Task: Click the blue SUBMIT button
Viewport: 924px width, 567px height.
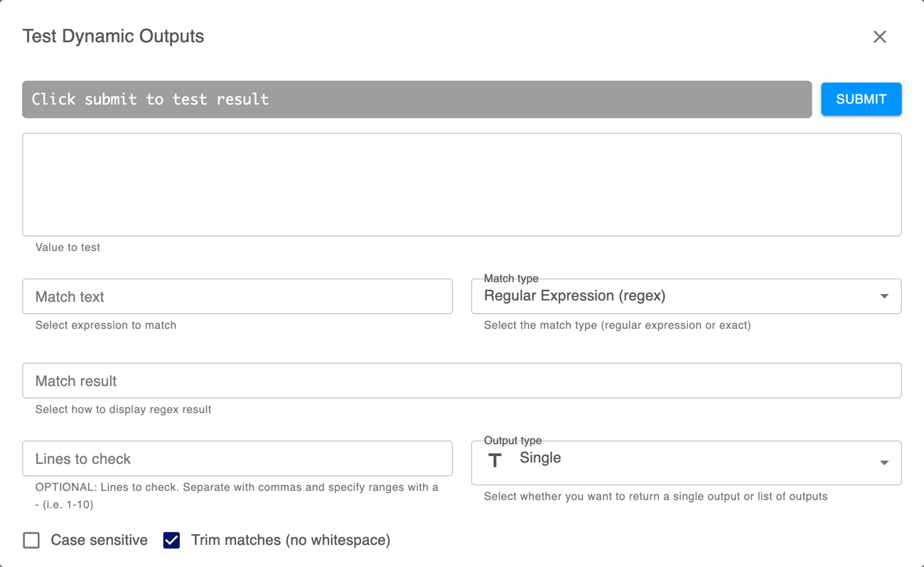Action: (861, 99)
